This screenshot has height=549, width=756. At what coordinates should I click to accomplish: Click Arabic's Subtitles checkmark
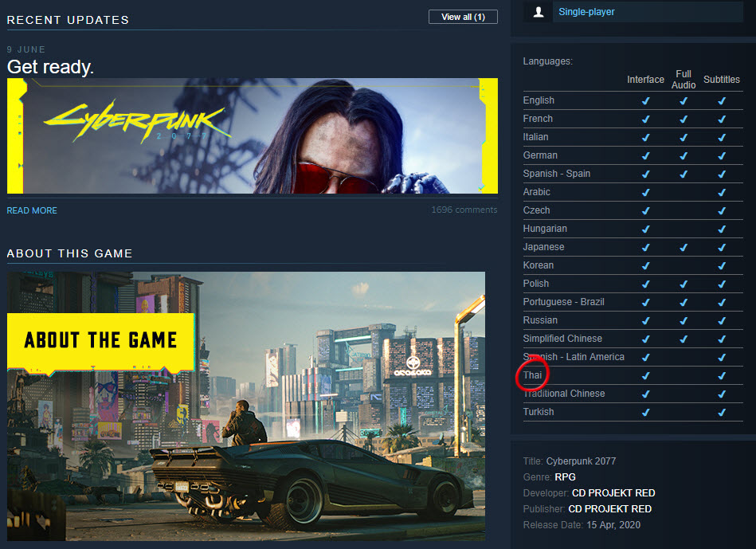tap(721, 193)
